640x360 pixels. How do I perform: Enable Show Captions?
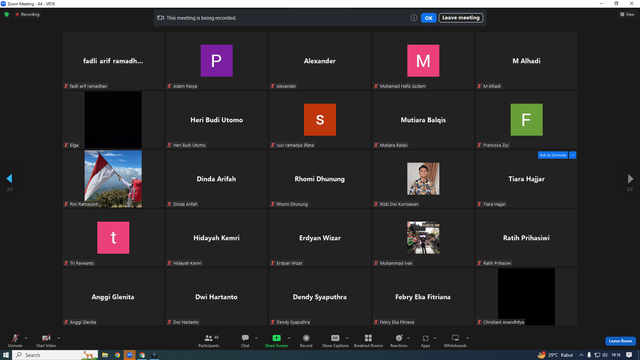[x=335, y=340]
